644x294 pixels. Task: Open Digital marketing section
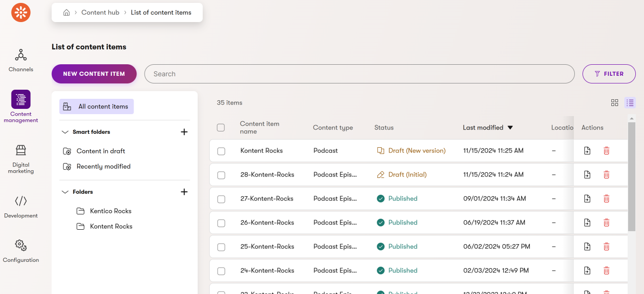coord(21,159)
